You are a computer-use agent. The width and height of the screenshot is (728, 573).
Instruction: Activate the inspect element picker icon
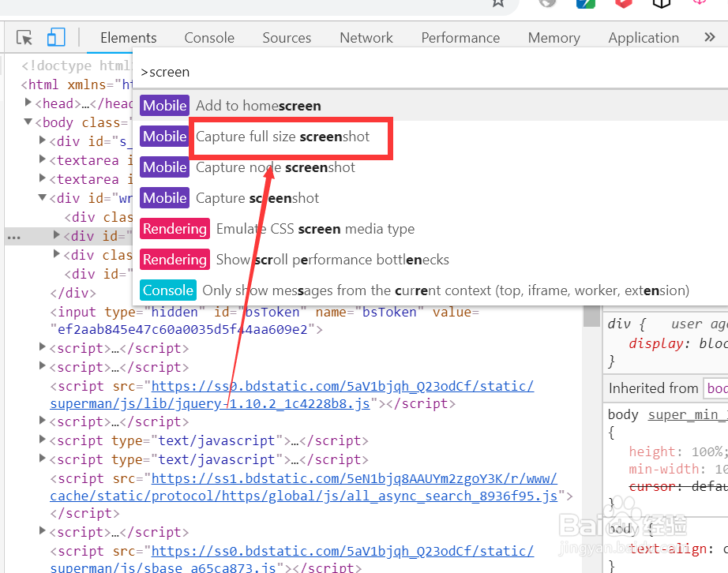[24, 37]
